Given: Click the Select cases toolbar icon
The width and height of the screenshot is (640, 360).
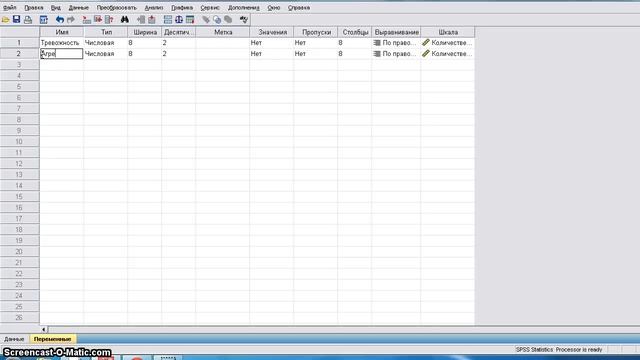Looking at the screenshot, I should [190, 20].
